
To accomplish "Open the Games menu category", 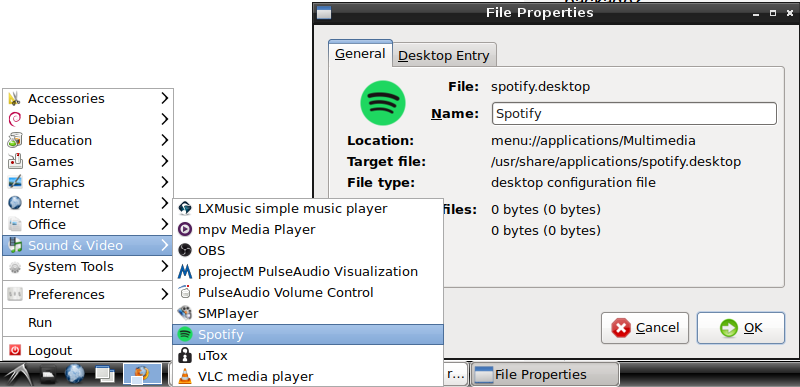I will click(88, 161).
